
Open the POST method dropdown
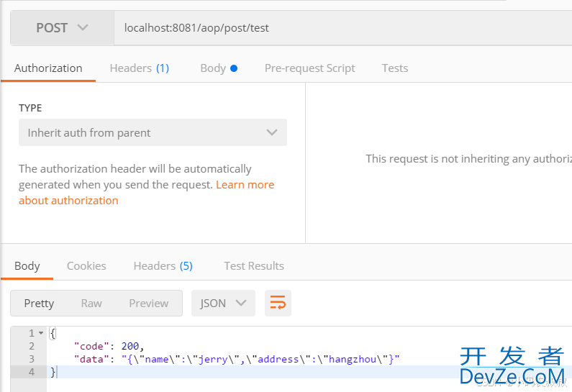click(62, 28)
